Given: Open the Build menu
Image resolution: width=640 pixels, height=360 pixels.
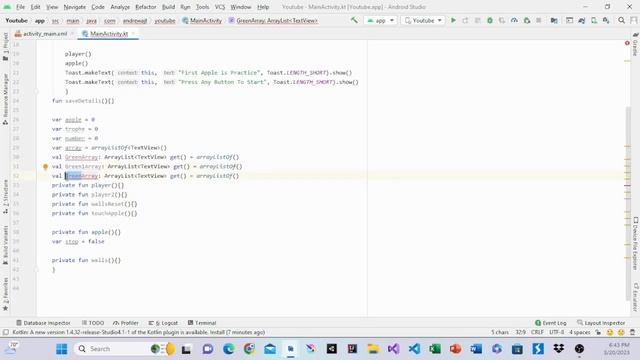Looking at the screenshot, I should [168, 7].
